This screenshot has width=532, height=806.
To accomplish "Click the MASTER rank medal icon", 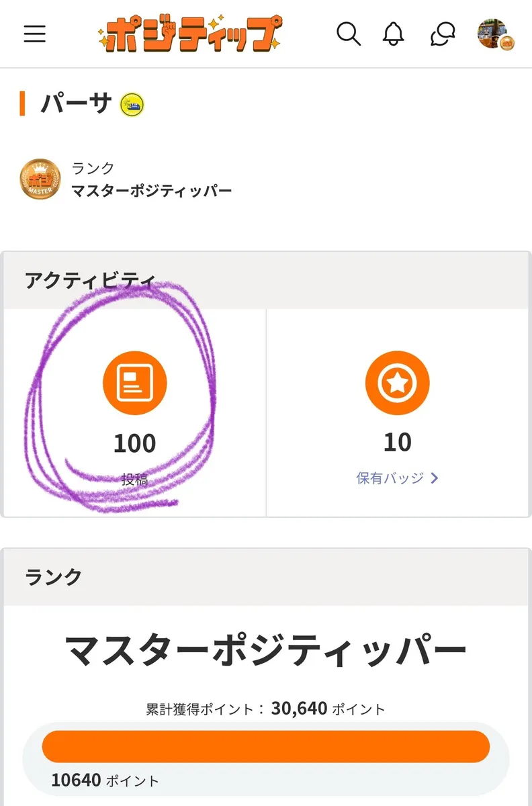I will coord(40,179).
